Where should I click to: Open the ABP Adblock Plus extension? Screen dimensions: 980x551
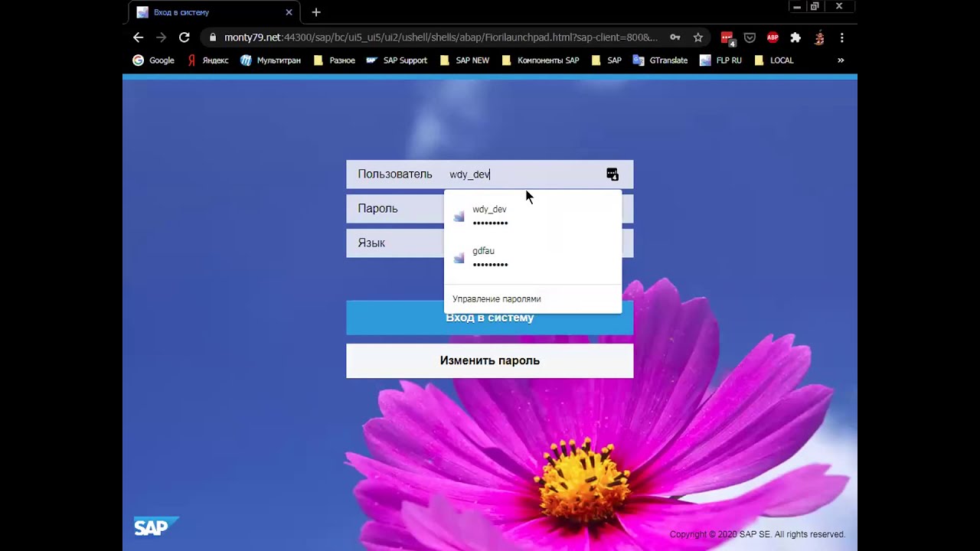[773, 37]
